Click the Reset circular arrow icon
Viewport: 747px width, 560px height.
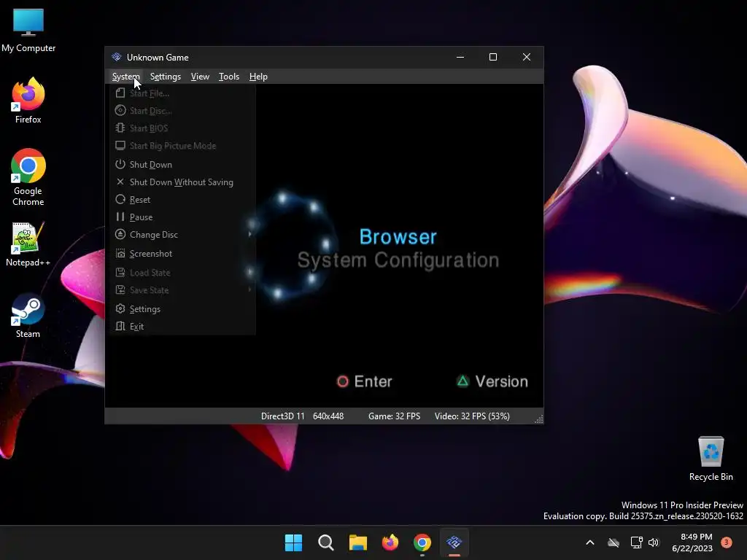pyautogui.click(x=120, y=200)
